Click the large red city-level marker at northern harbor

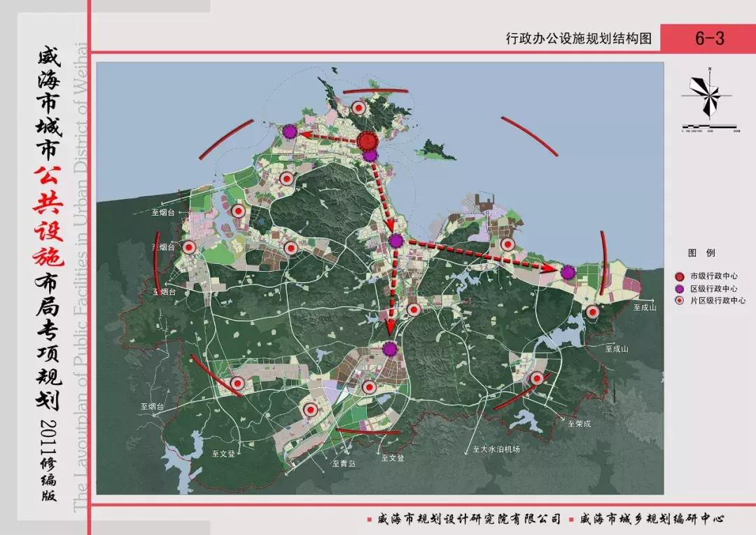pyautogui.click(x=367, y=140)
